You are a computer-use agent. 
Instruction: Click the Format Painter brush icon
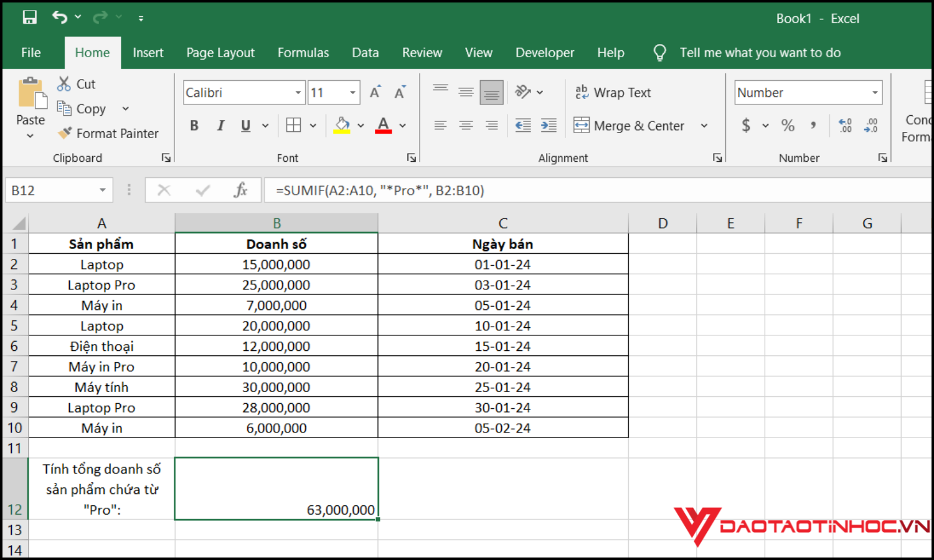(65, 133)
